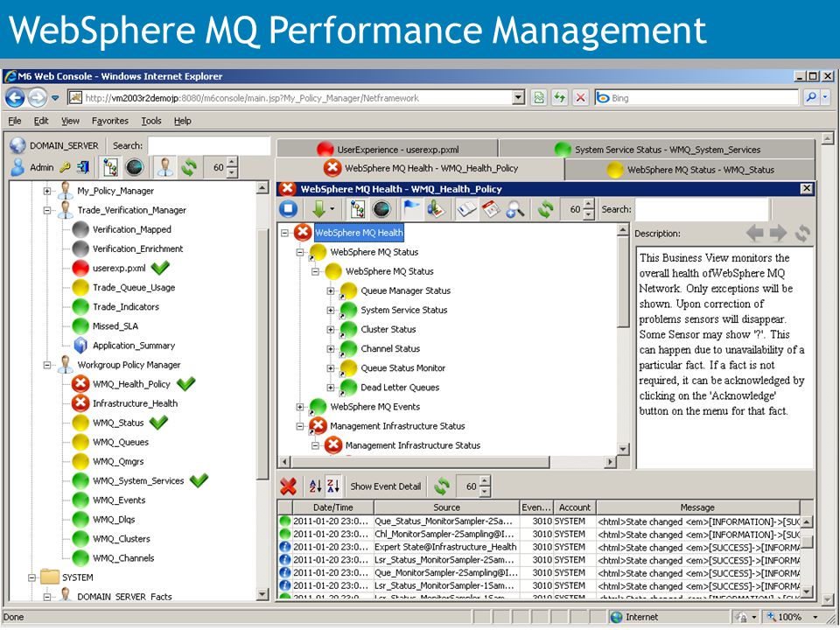This screenshot has height=630, width=840.
Task: Click the blue stop button in policy toolbar
Action: 288,209
